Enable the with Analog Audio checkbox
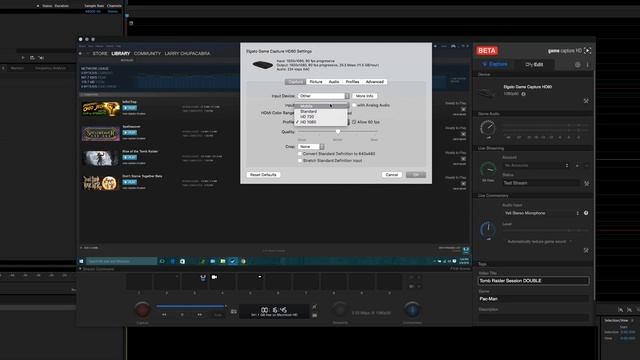This screenshot has height=360, width=640. [x=354, y=105]
